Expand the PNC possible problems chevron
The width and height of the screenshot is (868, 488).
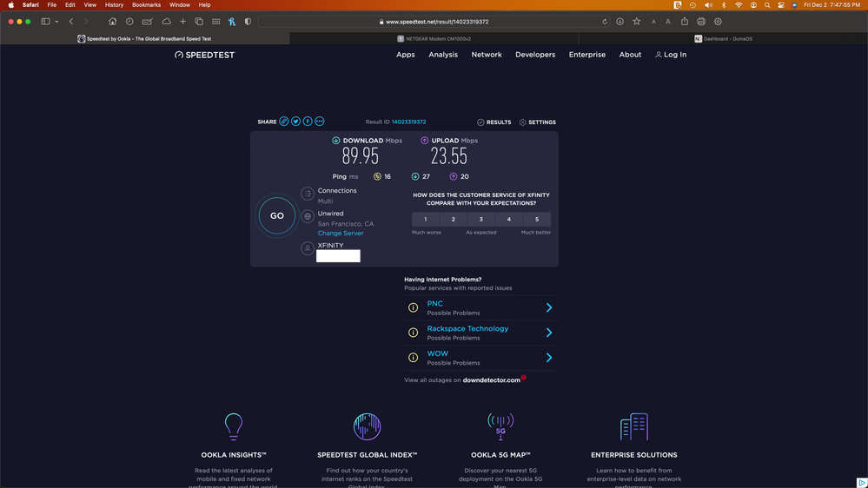[x=548, y=307]
